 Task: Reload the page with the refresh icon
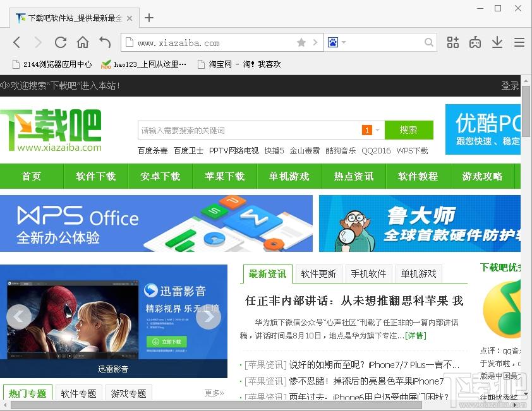point(61,42)
